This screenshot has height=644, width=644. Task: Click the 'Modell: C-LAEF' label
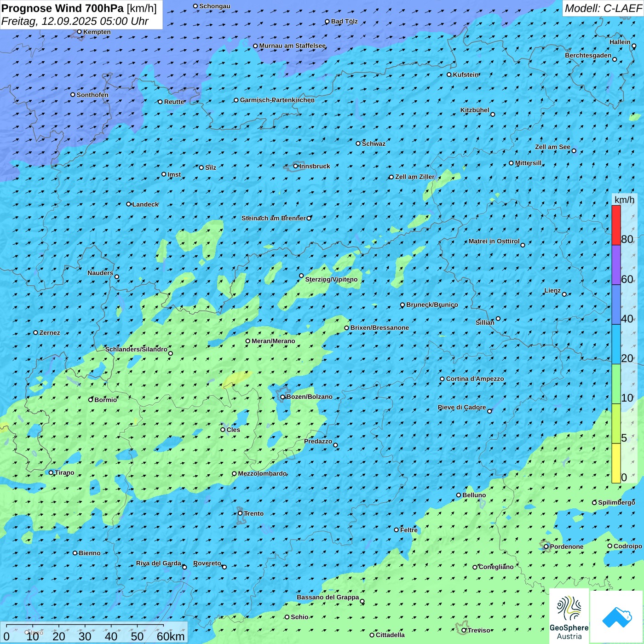click(x=603, y=8)
